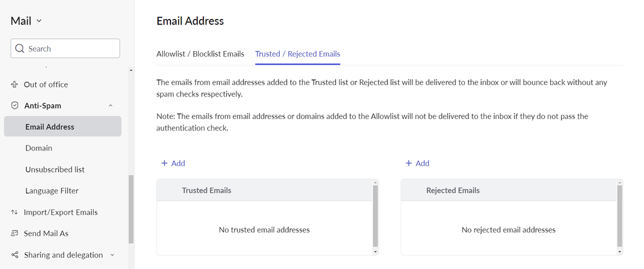Switch to Allowlist / Blocklist Emails tab

click(x=200, y=54)
